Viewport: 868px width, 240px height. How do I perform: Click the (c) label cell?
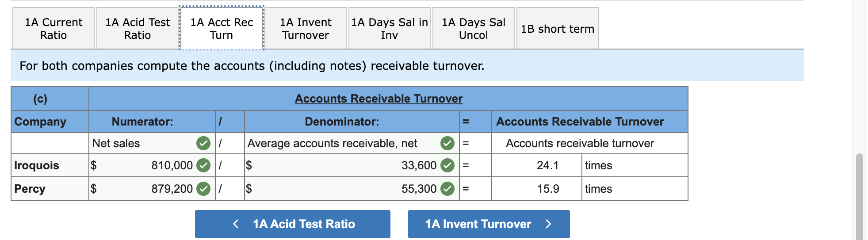pyautogui.click(x=50, y=99)
